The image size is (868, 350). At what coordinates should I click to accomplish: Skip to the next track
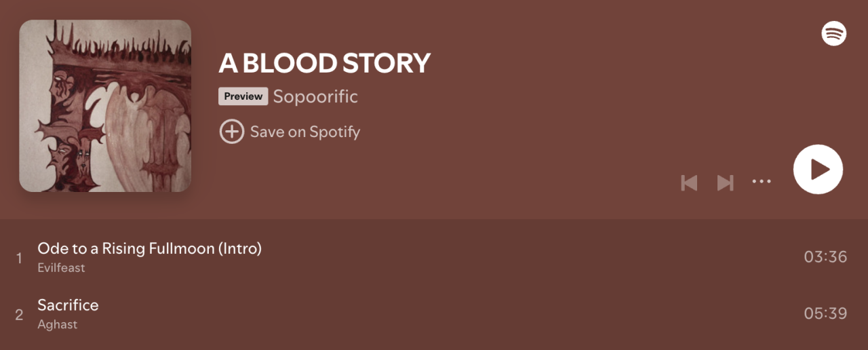[726, 182]
